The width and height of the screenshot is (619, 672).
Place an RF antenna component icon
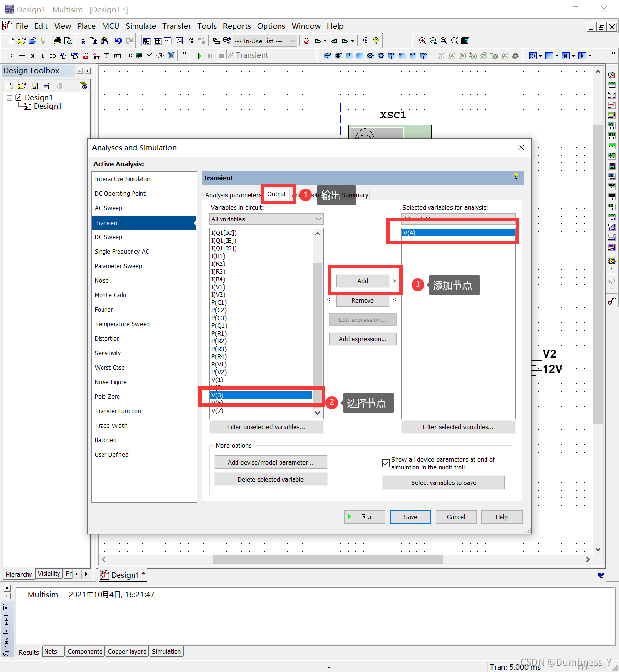pos(149,56)
